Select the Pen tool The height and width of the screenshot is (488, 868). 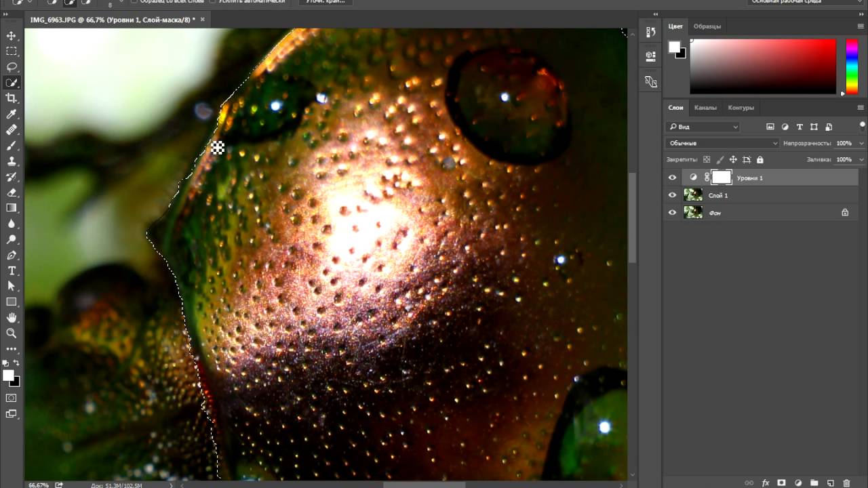[12, 255]
